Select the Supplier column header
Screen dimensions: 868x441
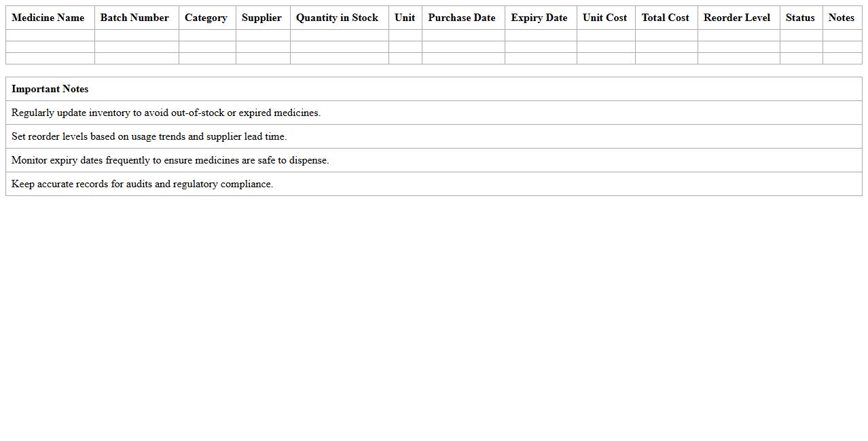pyautogui.click(x=261, y=18)
